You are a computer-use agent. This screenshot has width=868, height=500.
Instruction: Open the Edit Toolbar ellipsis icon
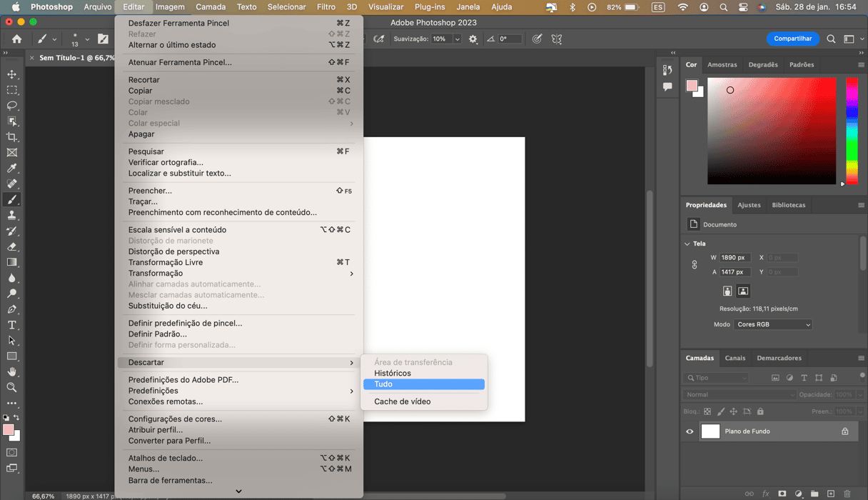(x=12, y=403)
